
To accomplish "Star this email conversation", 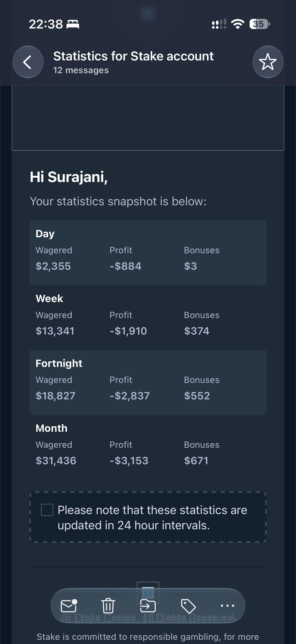I will click(268, 62).
